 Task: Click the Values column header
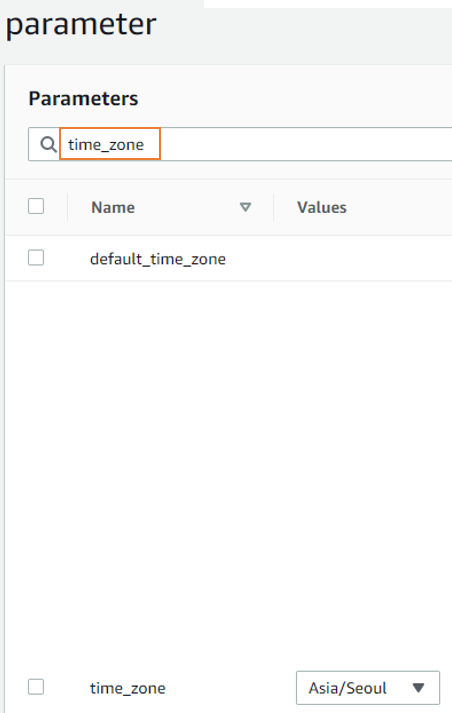321,207
